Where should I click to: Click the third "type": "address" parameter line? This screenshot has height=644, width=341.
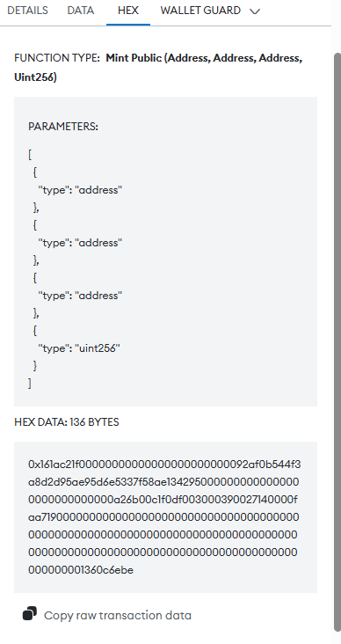point(80,296)
